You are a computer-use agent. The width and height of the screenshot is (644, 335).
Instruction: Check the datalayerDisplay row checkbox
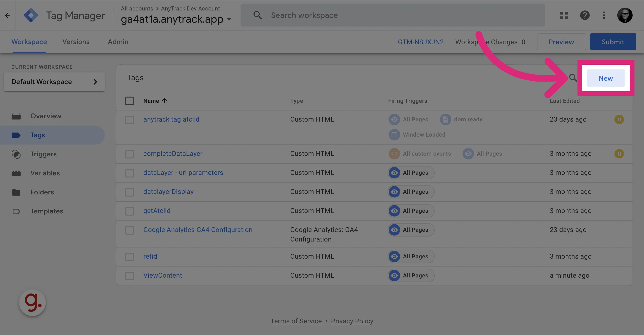(x=130, y=192)
